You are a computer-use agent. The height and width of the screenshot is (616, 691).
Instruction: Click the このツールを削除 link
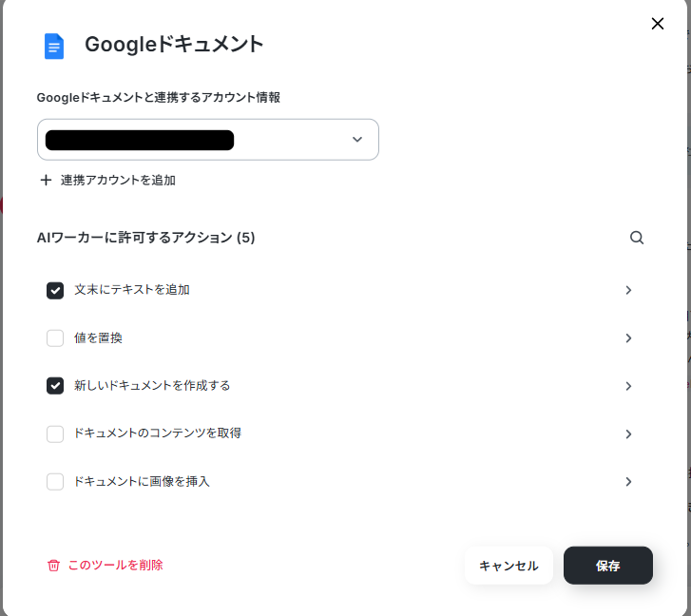[x=115, y=565]
